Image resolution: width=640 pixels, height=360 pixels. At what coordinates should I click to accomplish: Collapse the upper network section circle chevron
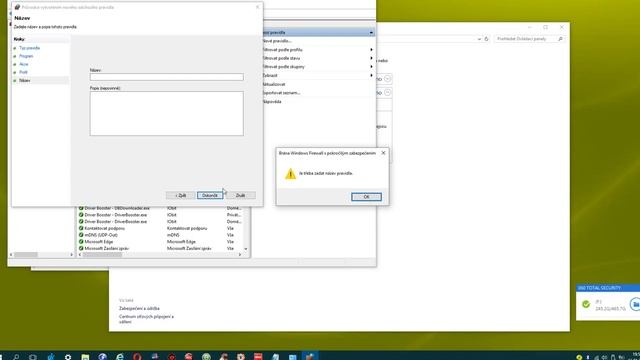click(387, 79)
